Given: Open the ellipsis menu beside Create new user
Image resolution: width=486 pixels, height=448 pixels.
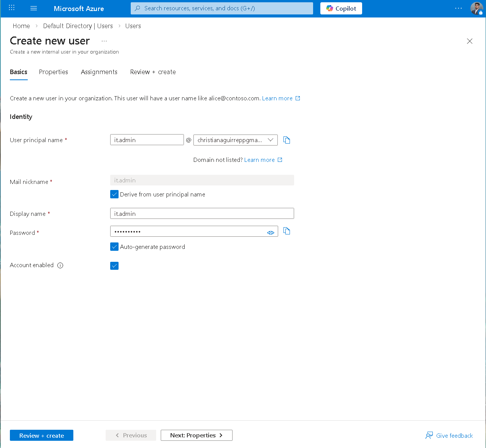Looking at the screenshot, I should point(104,41).
